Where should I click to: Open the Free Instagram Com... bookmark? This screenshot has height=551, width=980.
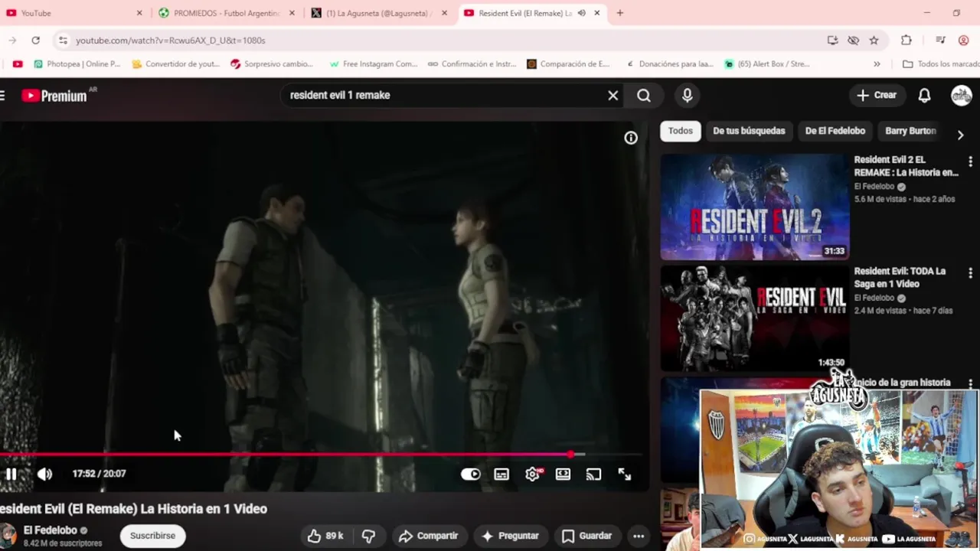pyautogui.click(x=374, y=64)
